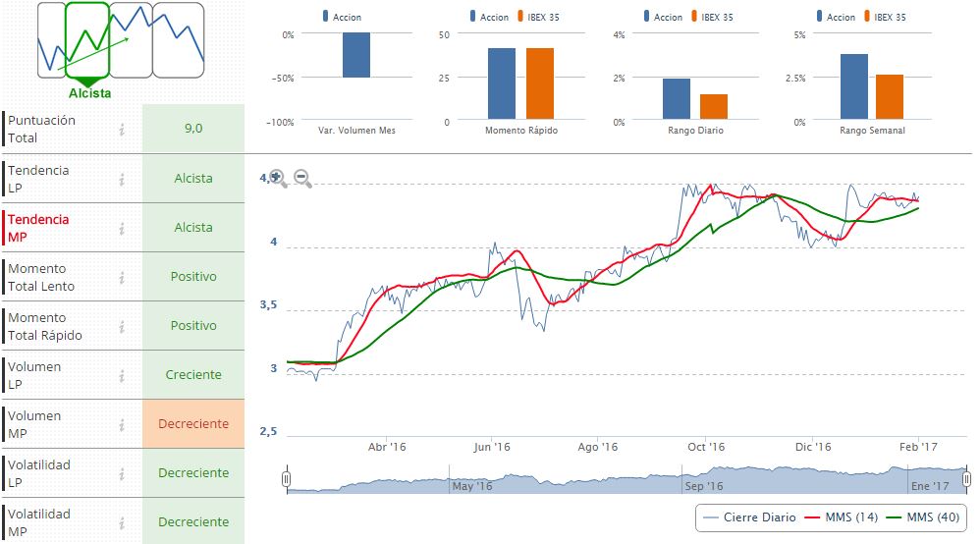Screen dimensions: 980x544
Task: Toggle Cierre Diario series in legend
Action: pyautogui.click(x=751, y=517)
